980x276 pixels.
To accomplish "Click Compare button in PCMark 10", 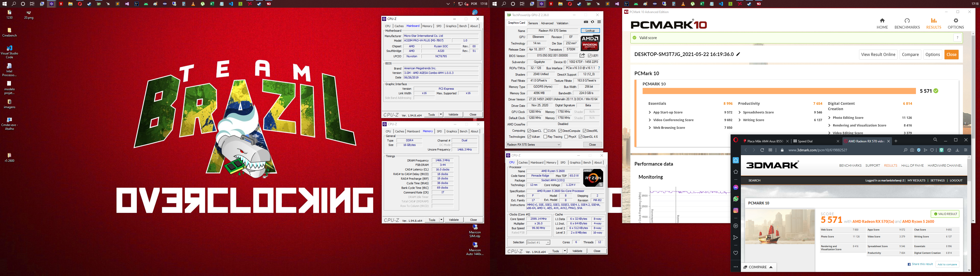I will coord(910,54).
